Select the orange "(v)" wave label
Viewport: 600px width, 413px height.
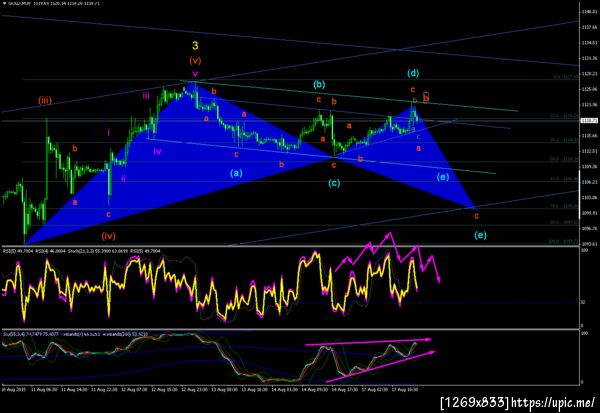(x=195, y=60)
